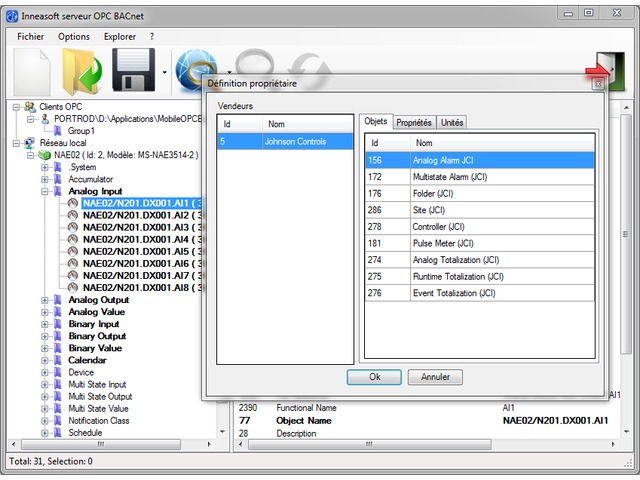Open dropdown arrow beside the save icon
This screenshot has height=480, width=640.
click(163, 73)
